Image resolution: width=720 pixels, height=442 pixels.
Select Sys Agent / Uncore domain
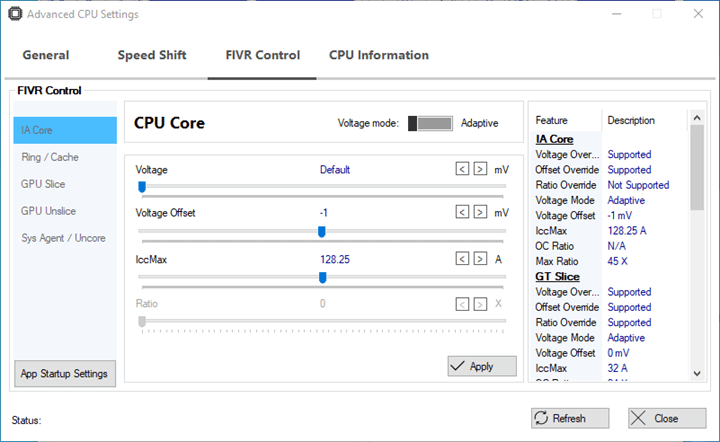click(x=65, y=238)
